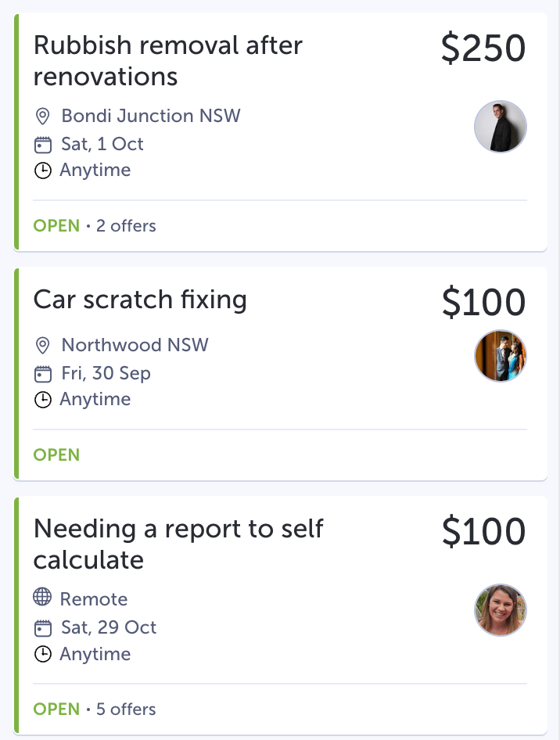
Task: Click the poster avatar on car scratch task
Action: 500,355
